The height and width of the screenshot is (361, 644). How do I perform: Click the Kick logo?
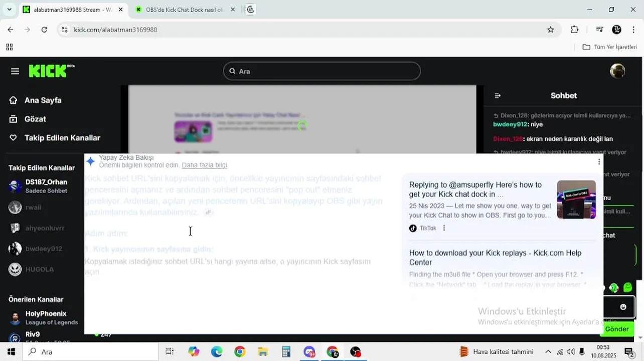point(52,71)
